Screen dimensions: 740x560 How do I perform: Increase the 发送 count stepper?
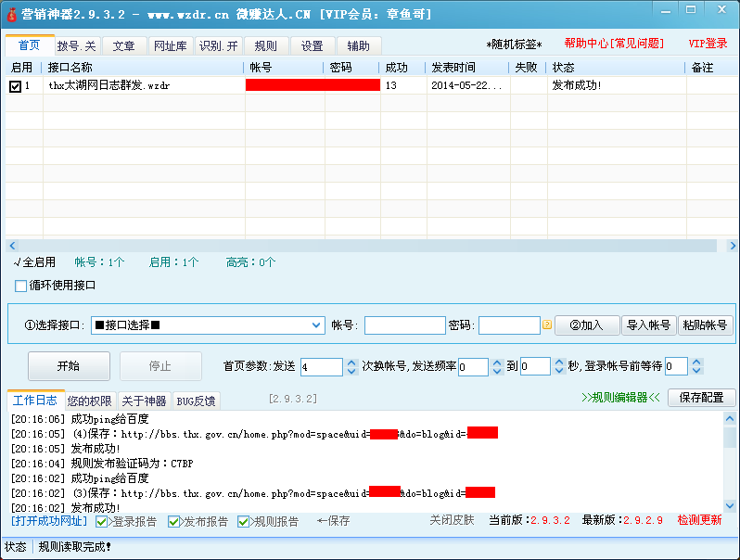(351, 363)
